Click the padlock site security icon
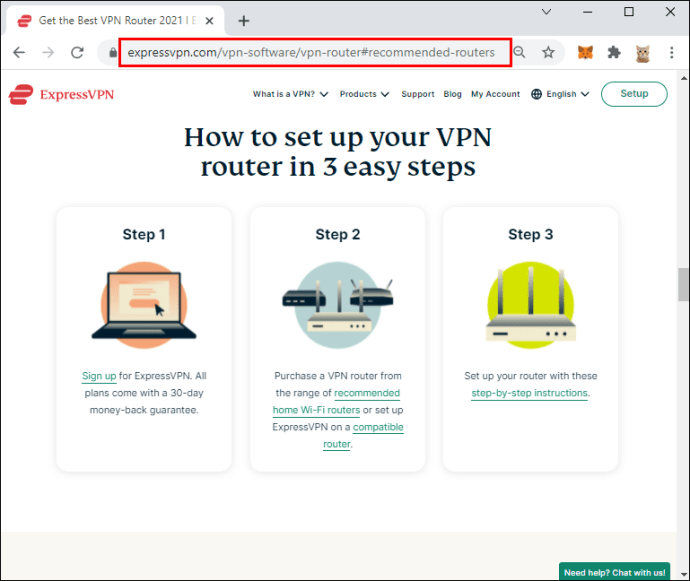 coord(113,53)
